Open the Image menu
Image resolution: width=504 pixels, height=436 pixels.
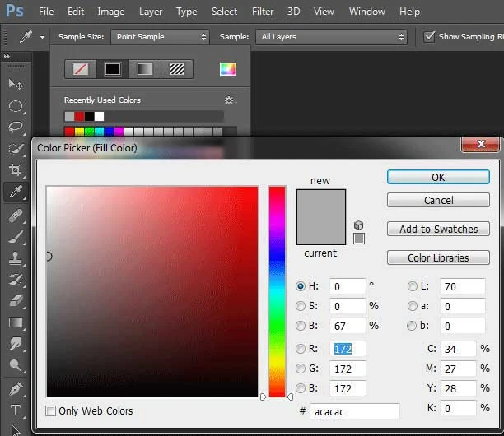click(111, 12)
